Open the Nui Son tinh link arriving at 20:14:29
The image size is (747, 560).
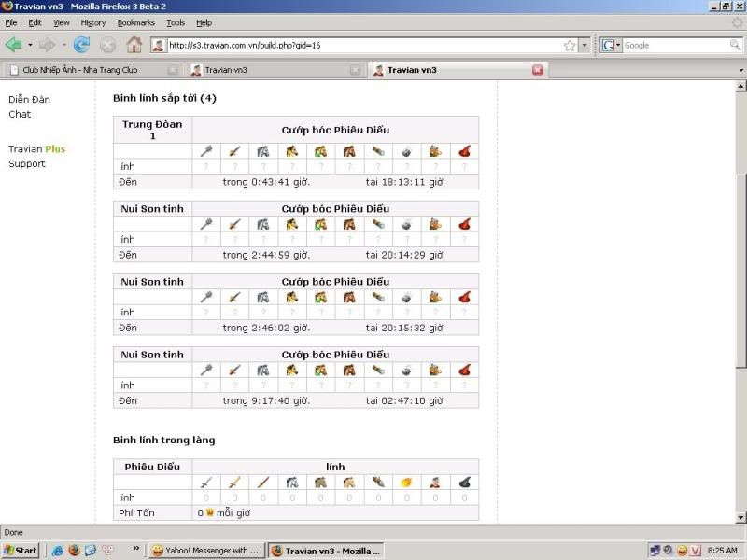point(152,208)
